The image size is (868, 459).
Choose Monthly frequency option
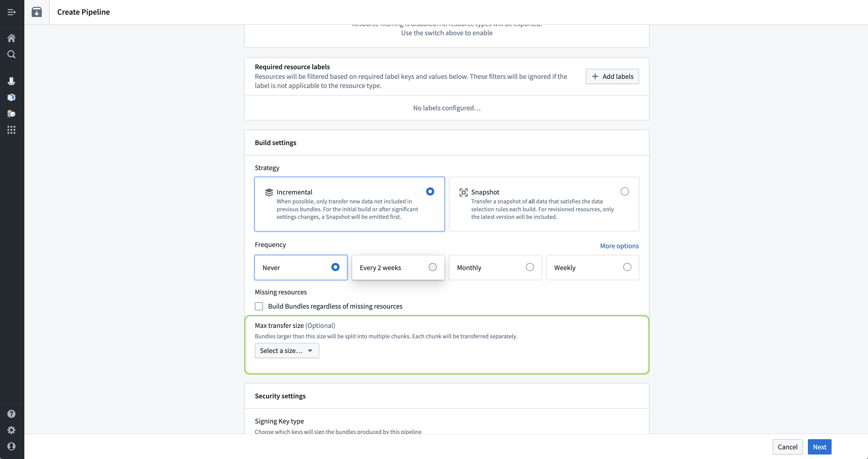click(495, 268)
